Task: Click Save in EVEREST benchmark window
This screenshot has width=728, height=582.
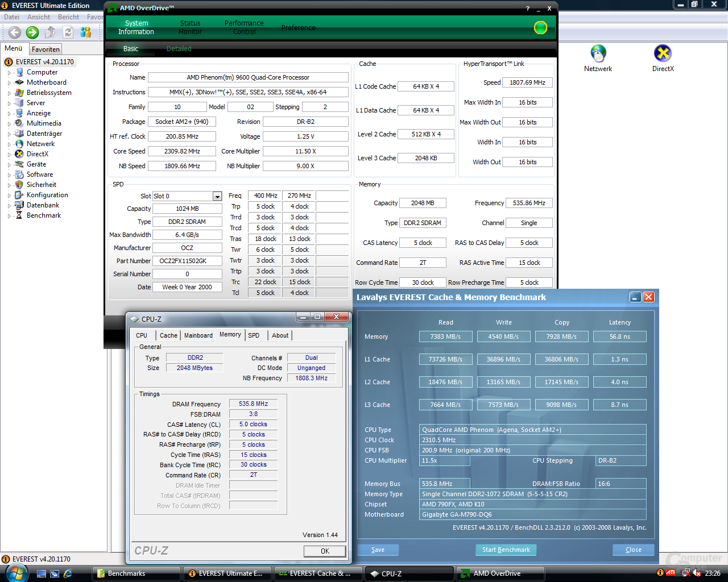Action: click(x=378, y=550)
